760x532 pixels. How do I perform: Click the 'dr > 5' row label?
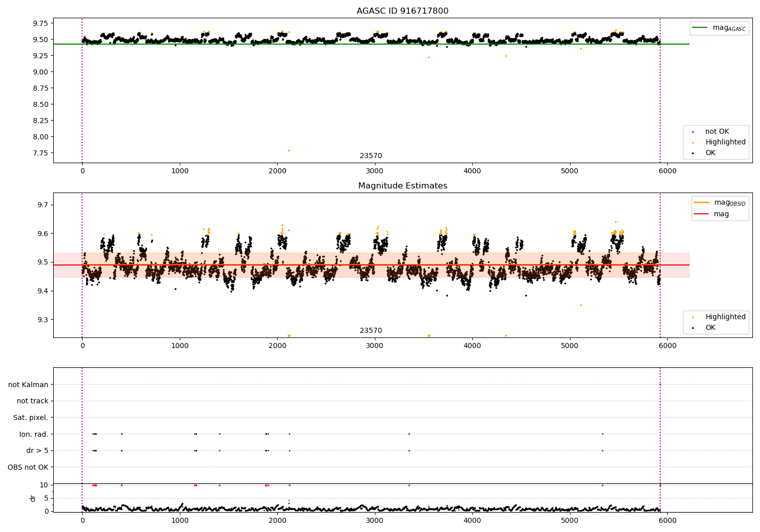tap(37, 451)
